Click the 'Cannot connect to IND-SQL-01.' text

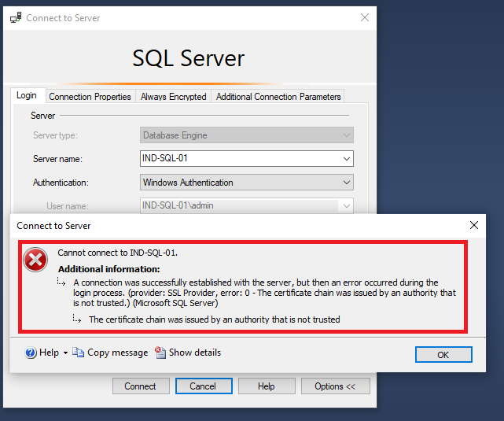(x=118, y=253)
